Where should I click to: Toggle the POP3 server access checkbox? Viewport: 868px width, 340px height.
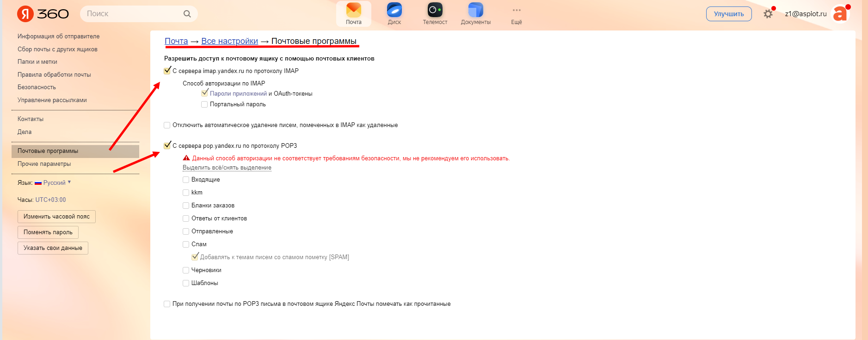(167, 146)
